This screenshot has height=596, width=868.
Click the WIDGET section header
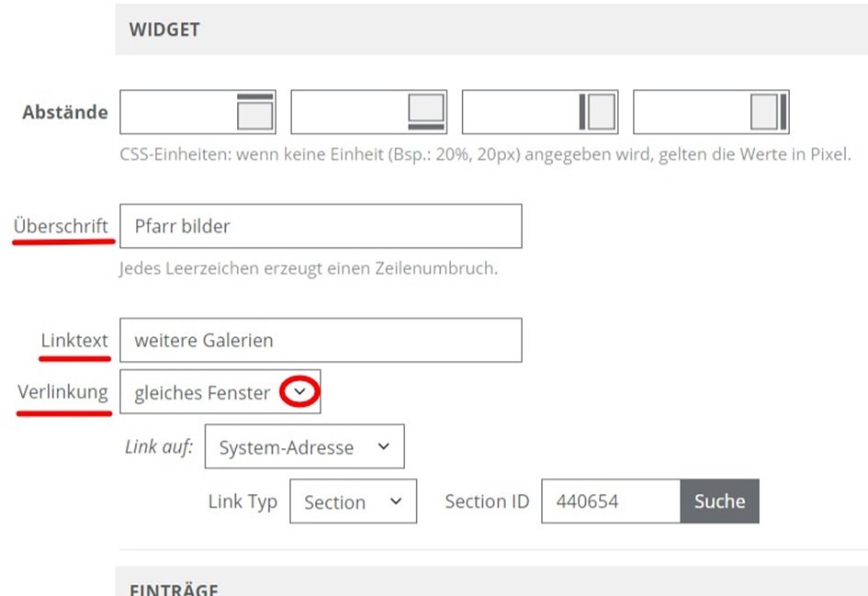point(491,28)
